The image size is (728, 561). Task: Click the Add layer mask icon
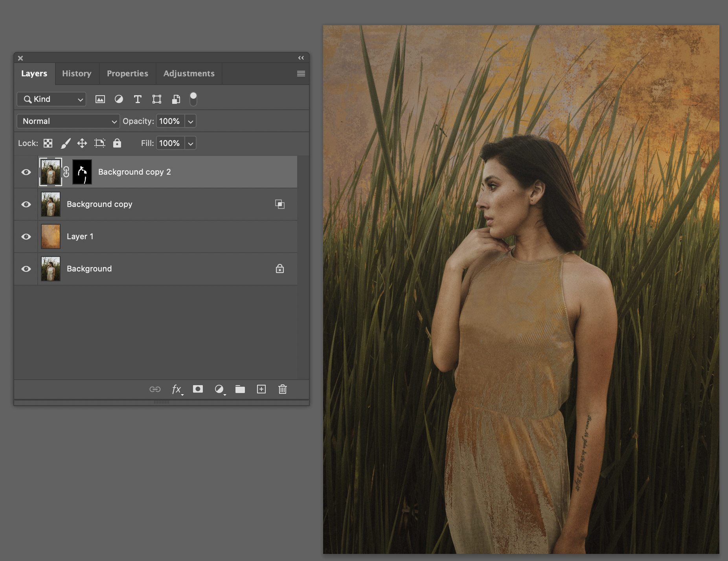(x=198, y=389)
